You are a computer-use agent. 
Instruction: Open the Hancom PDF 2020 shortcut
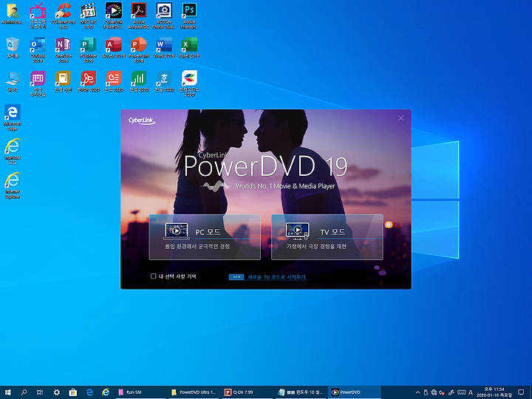(x=88, y=81)
